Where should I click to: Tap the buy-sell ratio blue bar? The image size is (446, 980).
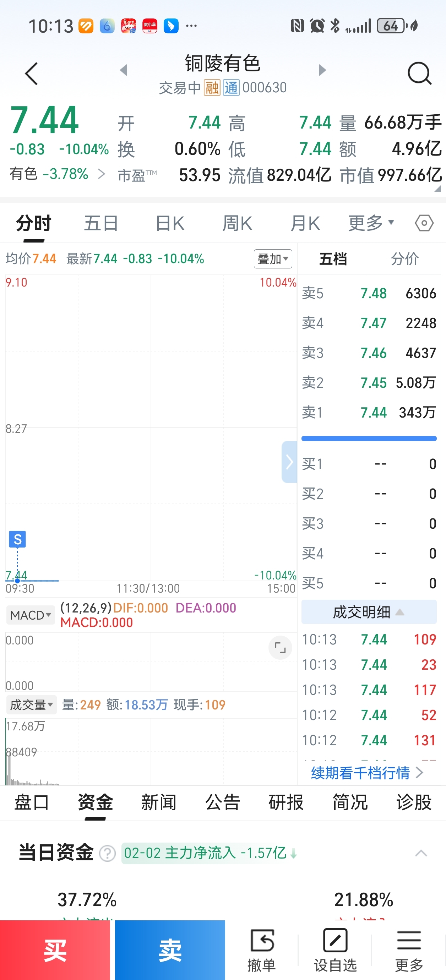tap(369, 438)
